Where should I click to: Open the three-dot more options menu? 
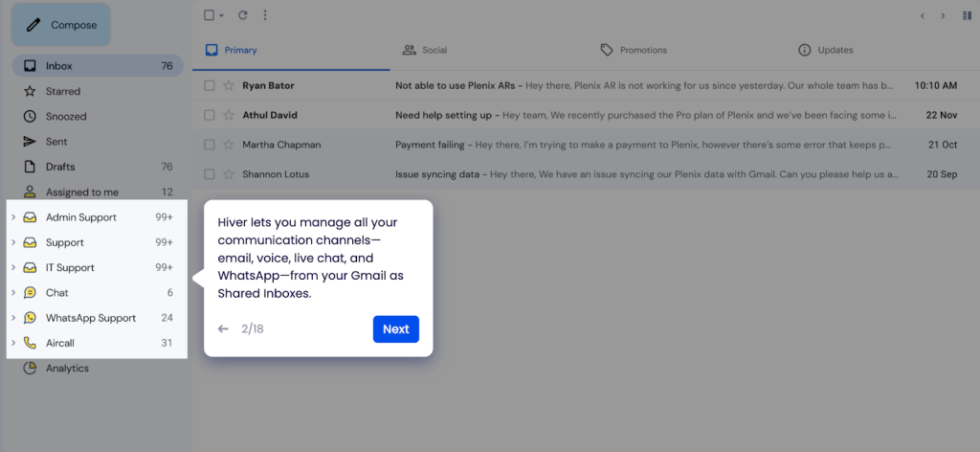tap(265, 15)
